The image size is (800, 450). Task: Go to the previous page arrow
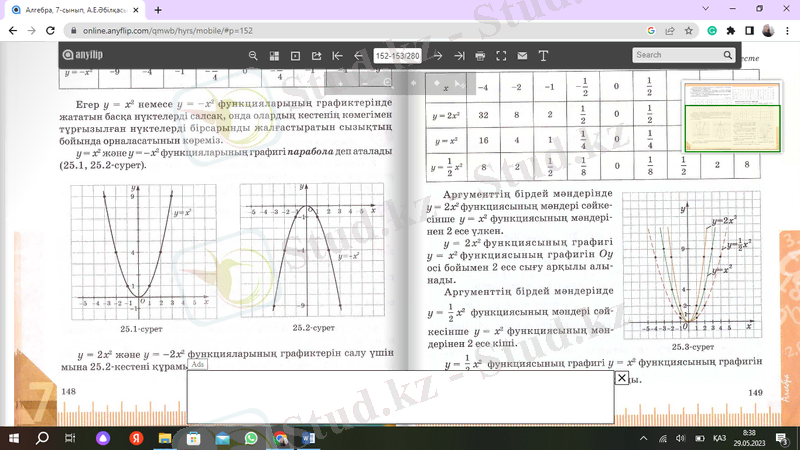pos(359,55)
